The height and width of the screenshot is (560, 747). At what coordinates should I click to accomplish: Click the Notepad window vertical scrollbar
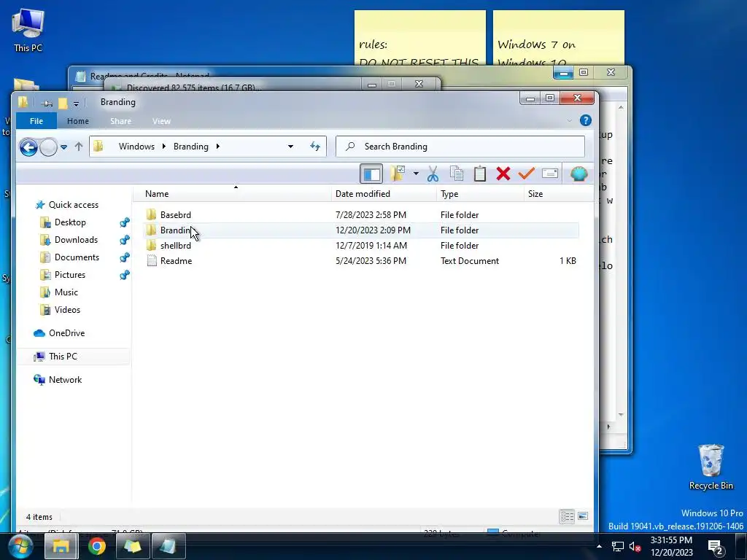tap(621, 261)
